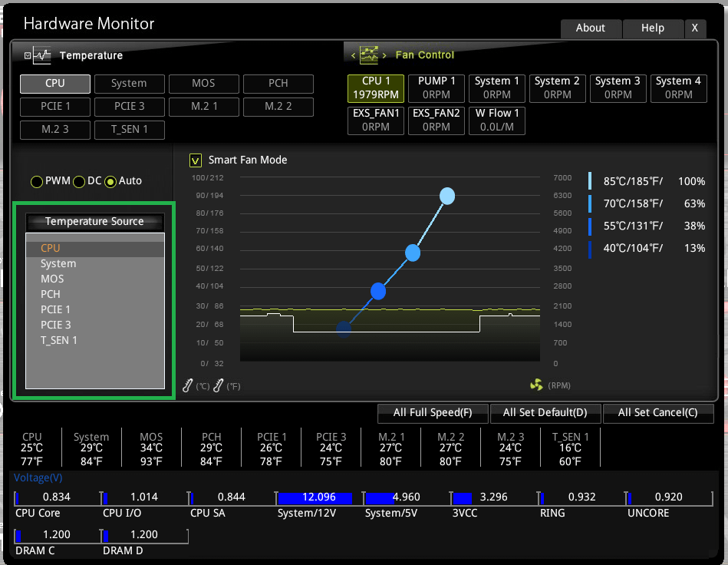Click the Fahrenheit thermometer icon
Viewport: 728px width, 565px height.
point(218,385)
